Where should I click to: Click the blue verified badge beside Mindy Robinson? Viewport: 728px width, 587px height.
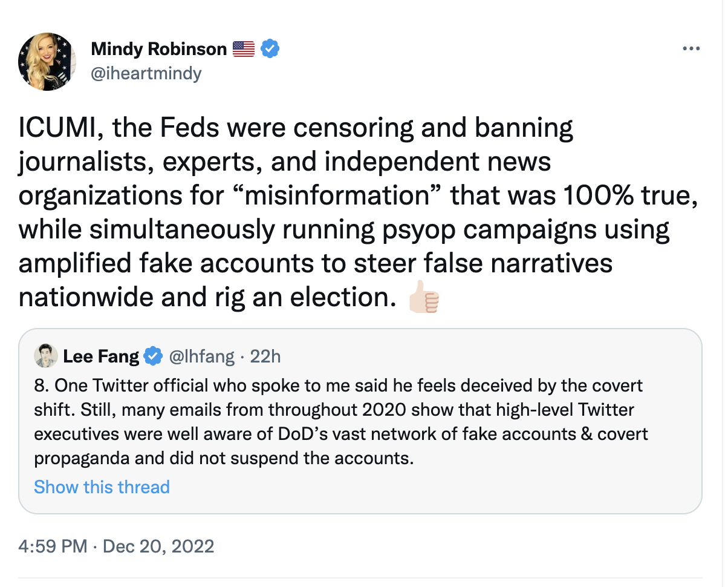(270, 49)
